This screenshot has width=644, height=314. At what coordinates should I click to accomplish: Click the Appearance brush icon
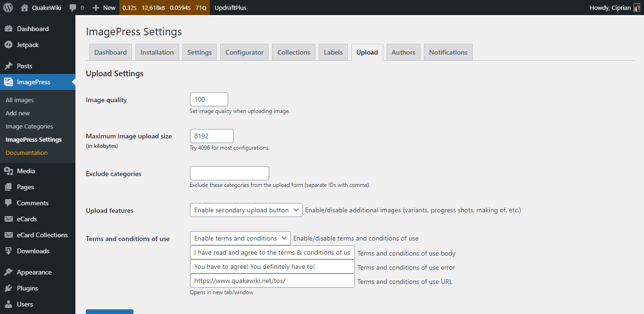[8, 272]
